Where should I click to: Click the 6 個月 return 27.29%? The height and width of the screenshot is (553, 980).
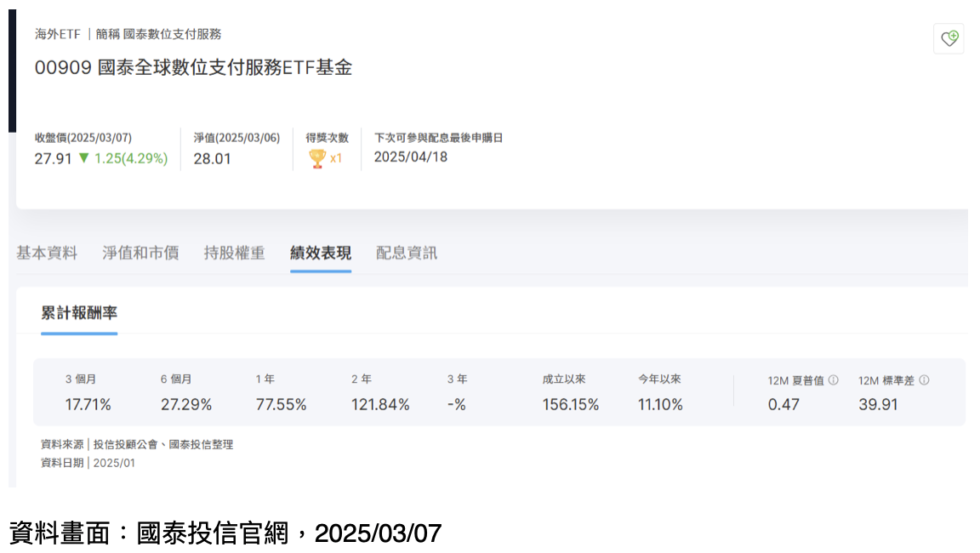186,405
